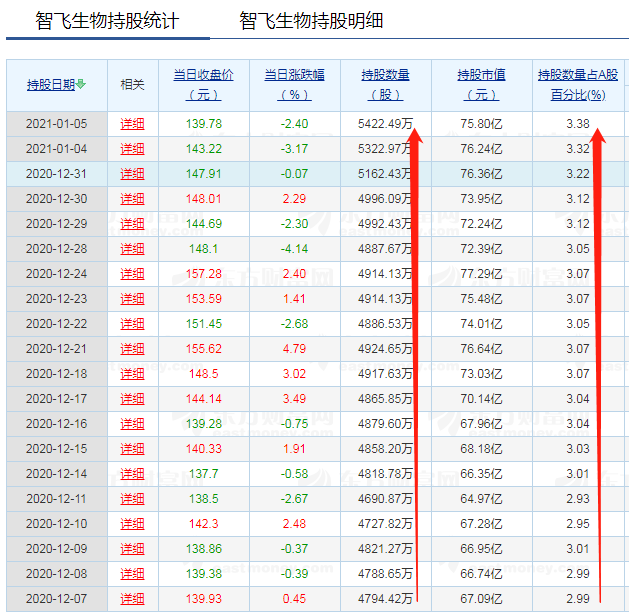Click change percent -4.14
Viewport: 629px width, 616px height.
pos(294,249)
